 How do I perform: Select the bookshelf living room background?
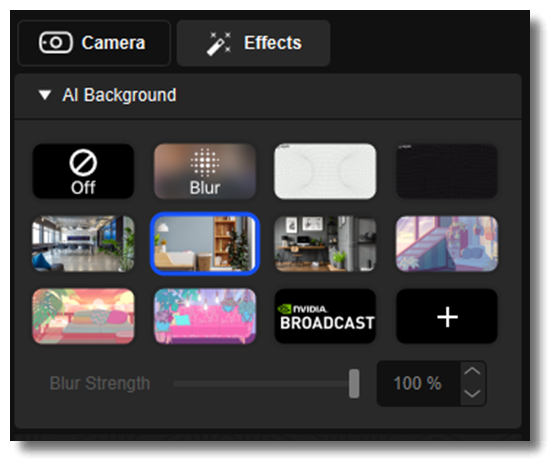point(205,244)
